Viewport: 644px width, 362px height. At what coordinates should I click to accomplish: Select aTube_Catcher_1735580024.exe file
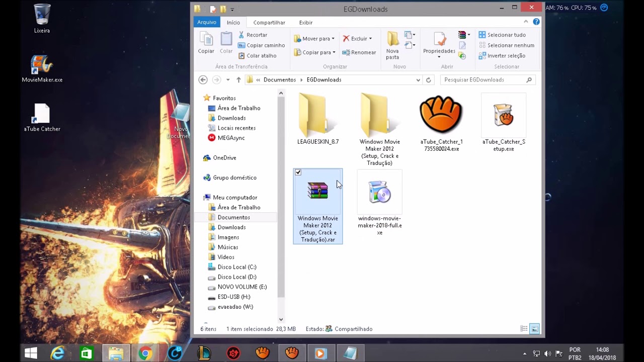[x=441, y=123]
